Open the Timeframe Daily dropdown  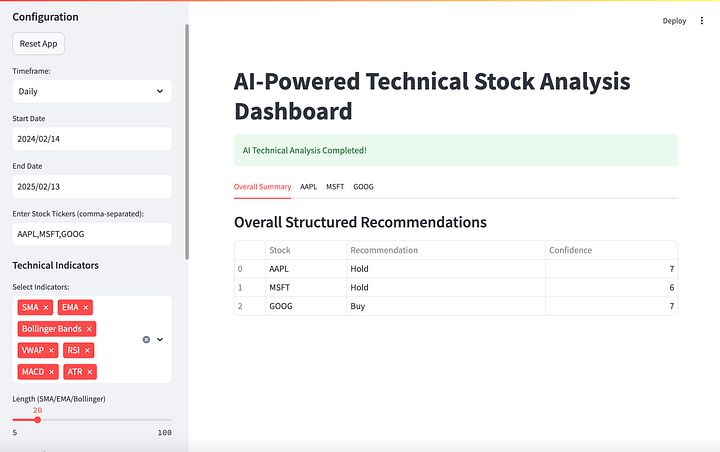(92, 91)
